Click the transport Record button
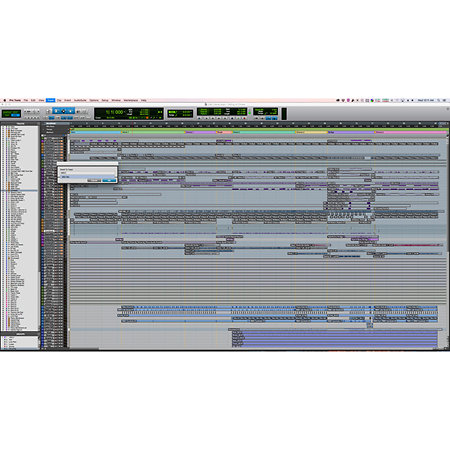 (x=244, y=118)
